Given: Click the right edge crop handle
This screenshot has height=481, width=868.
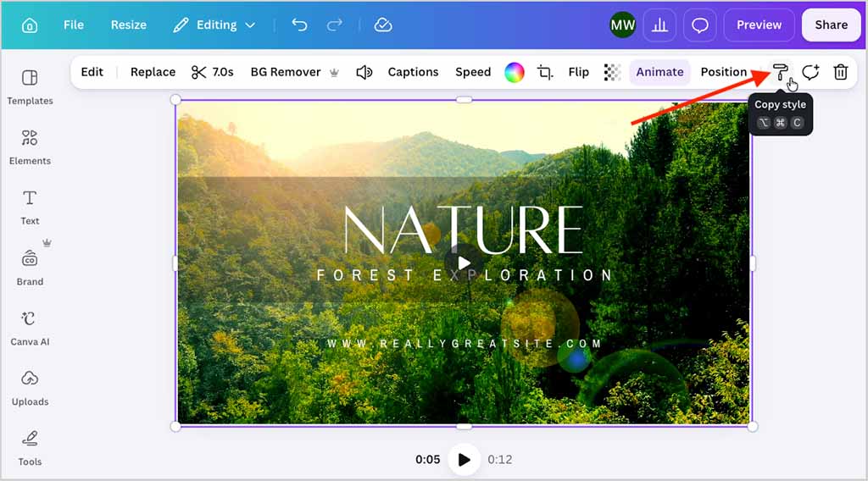Looking at the screenshot, I should pyautogui.click(x=753, y=263).
